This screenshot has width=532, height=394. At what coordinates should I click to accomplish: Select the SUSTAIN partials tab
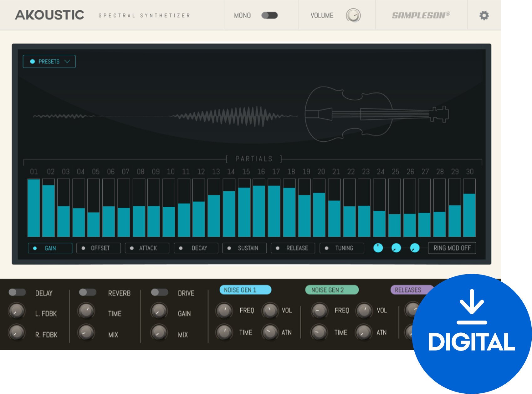coord(244,248)
